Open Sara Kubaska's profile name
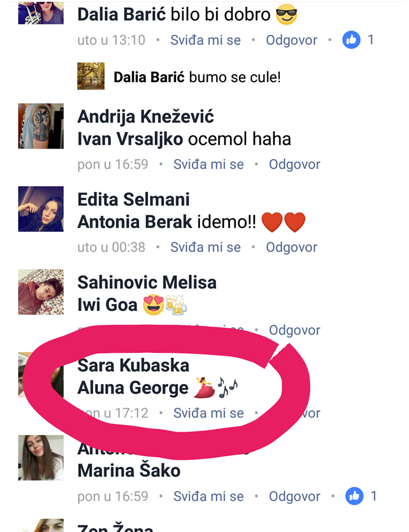The image size is (409, 532). tap(133, 365)
